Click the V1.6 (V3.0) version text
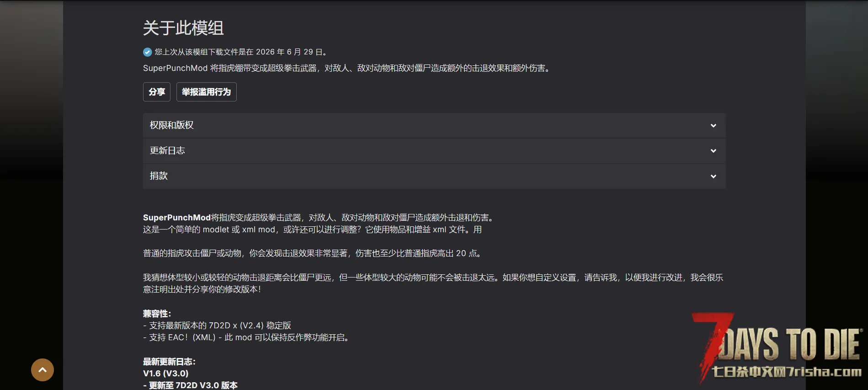The image size is (868, 390). [x=166, y=374]
